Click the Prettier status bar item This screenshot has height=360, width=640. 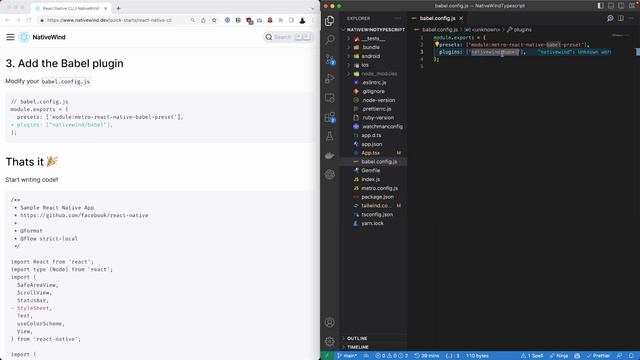(x=598, y=356)
